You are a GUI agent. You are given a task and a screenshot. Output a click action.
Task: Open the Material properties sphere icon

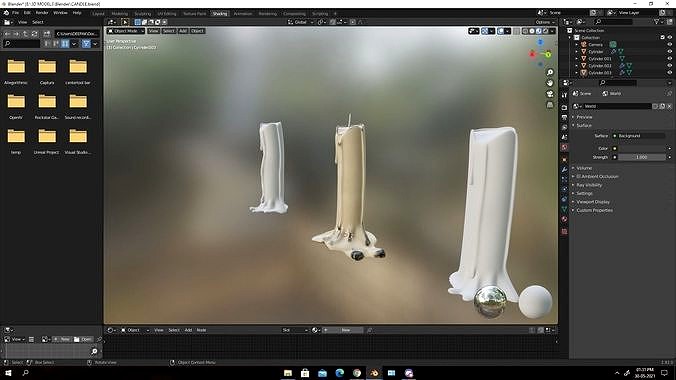tap(564, 219)
